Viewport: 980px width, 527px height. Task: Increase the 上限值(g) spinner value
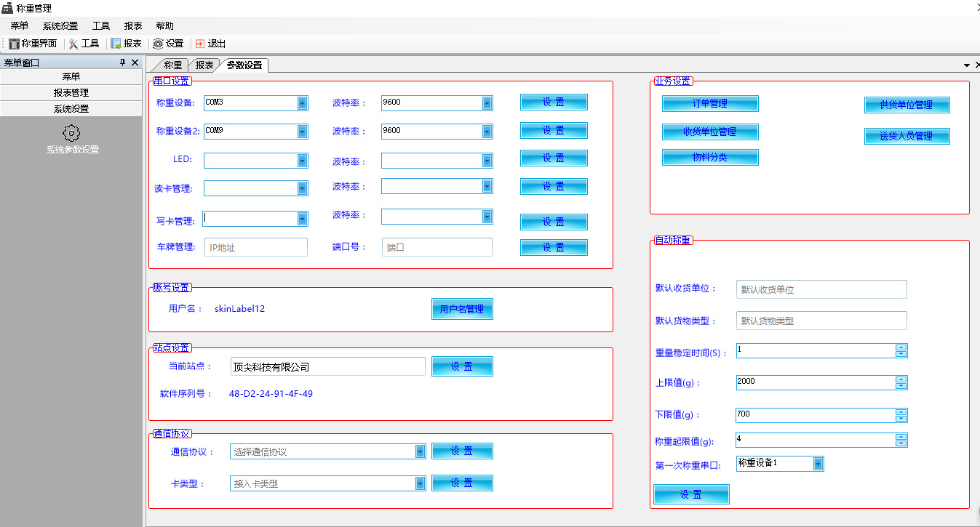tap(901, 379)
